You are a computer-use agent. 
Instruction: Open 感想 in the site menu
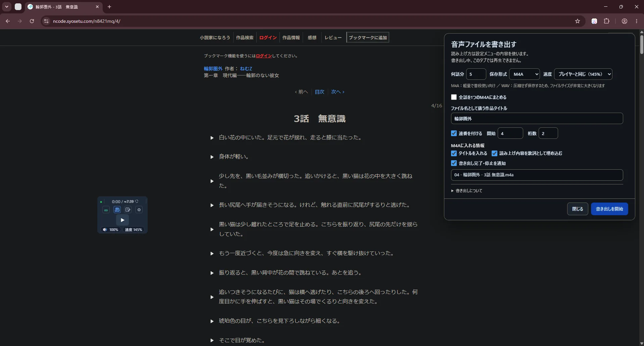312,38
